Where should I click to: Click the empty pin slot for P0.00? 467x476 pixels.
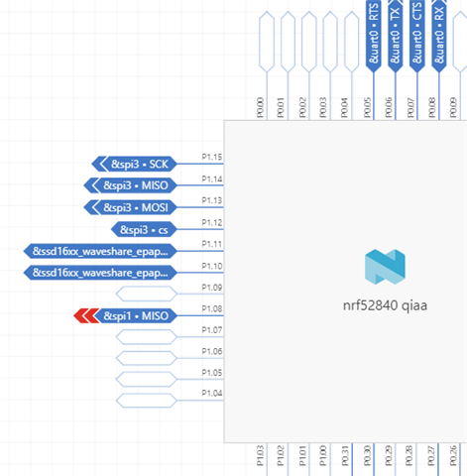point(267,42)
